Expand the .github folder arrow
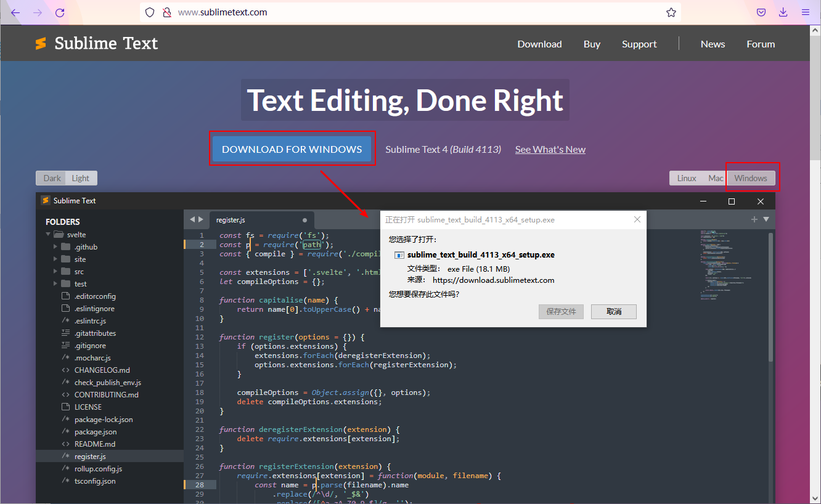This screenshot has width=821, height=504. point(55,247)
